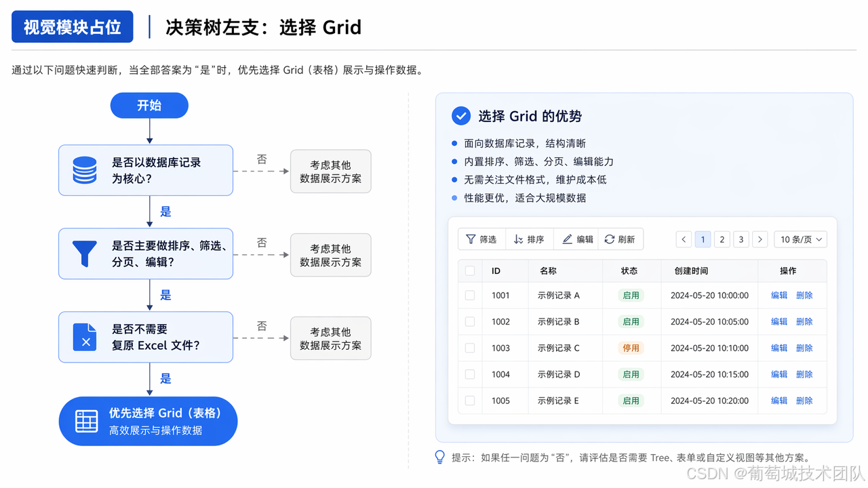Toggle the select-all checkbox in table header
The height and width of the screenshot is (488, 868).
tap(470, 271)
